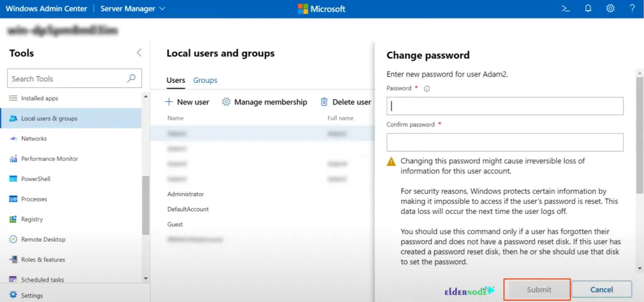The height and width of the screenshot is (302, 644).
Task: Click the trash icon for Delete user
Action: point(324,102)
